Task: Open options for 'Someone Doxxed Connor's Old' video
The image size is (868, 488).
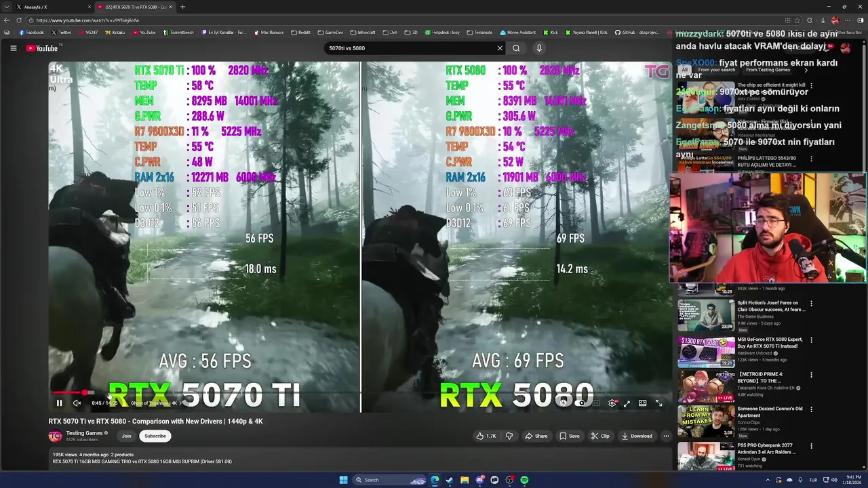Action: [x=811, y=409]
